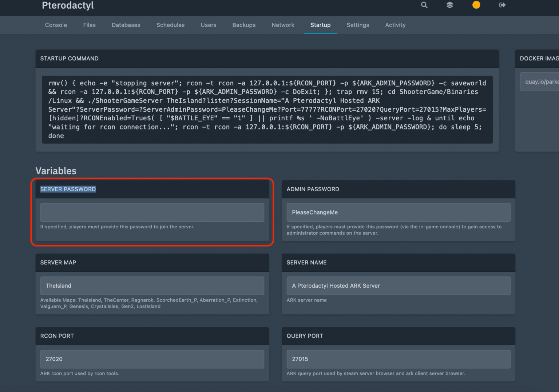Image resolution: width=559 pixels, height=392 pixels.
Task: Switch to the Console tab
Action: (56, 25)
